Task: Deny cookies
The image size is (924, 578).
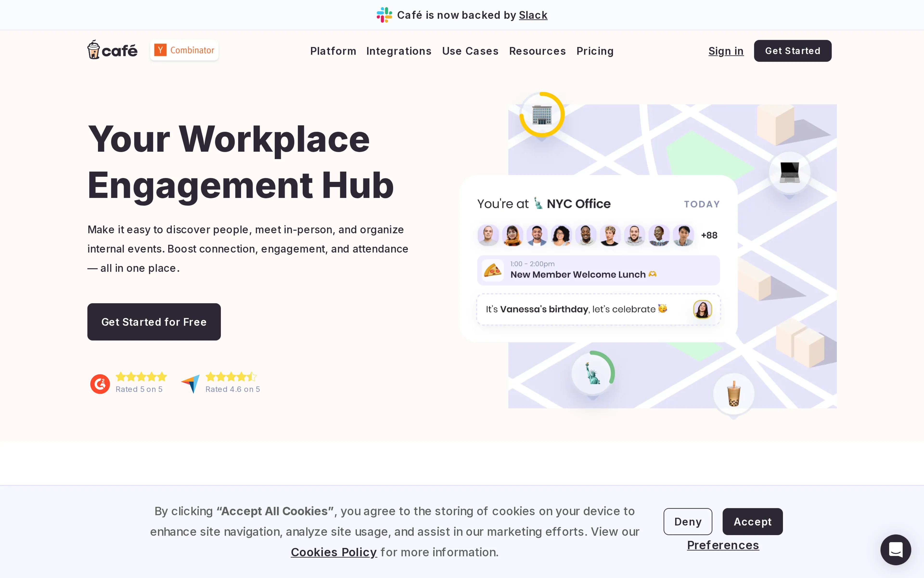Action: 688,521
